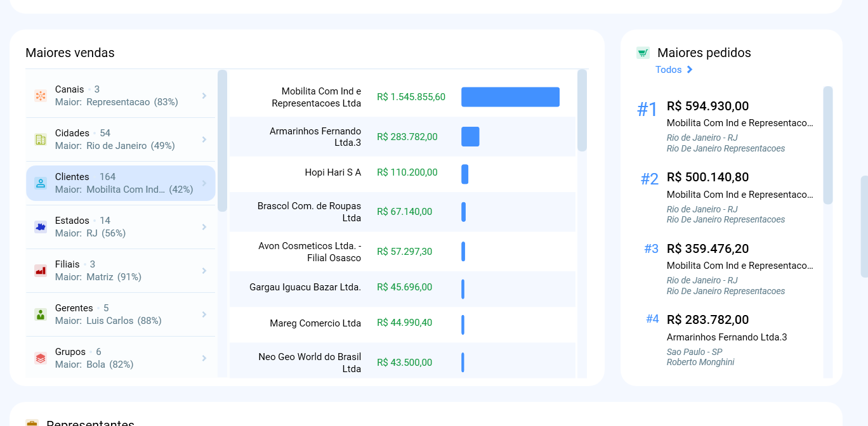Viewport: 868px width, 426px height.
Task: Click the Avon Cosmeticos sales bar
Action: click(x=463, y=252)
